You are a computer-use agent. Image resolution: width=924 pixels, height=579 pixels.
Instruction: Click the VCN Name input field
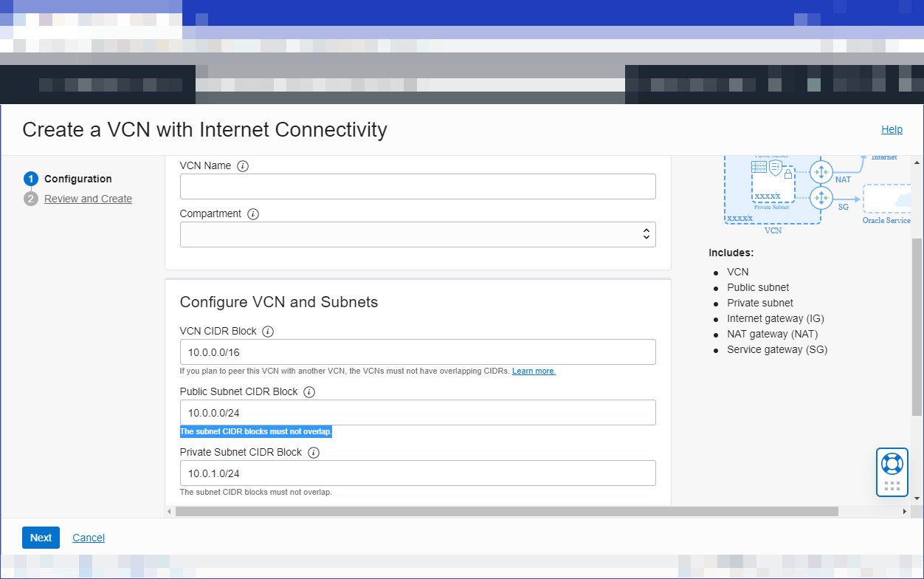(418, 186)
